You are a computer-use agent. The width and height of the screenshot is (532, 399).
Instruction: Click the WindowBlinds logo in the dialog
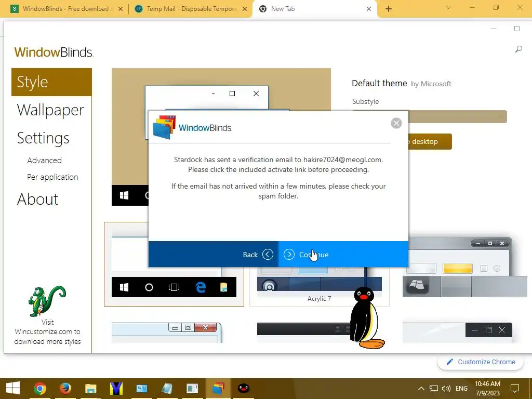coord(192,128)
